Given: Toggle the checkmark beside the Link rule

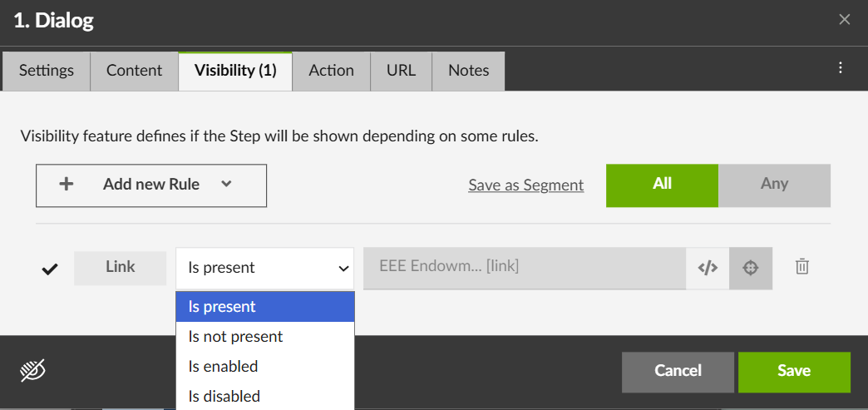Looking at the screenshot, I should (x=50, y=269).
